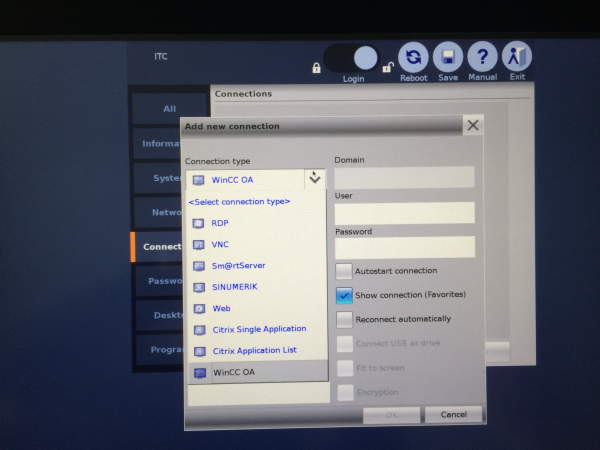The height and width of the screenshot is (450, 600).
Task: Enable Autostart connection checkbox
Action: [344, 271]
